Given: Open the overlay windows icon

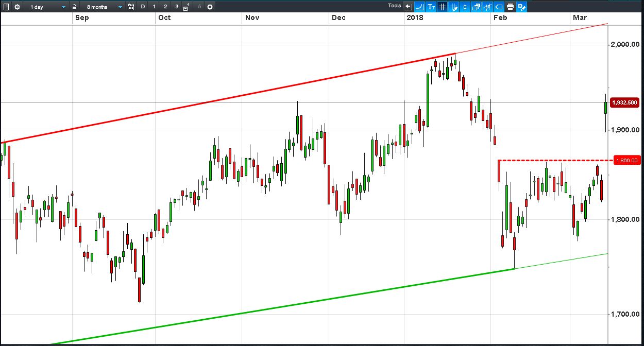Looking at the screenshot, I should [x=476, y=7].
